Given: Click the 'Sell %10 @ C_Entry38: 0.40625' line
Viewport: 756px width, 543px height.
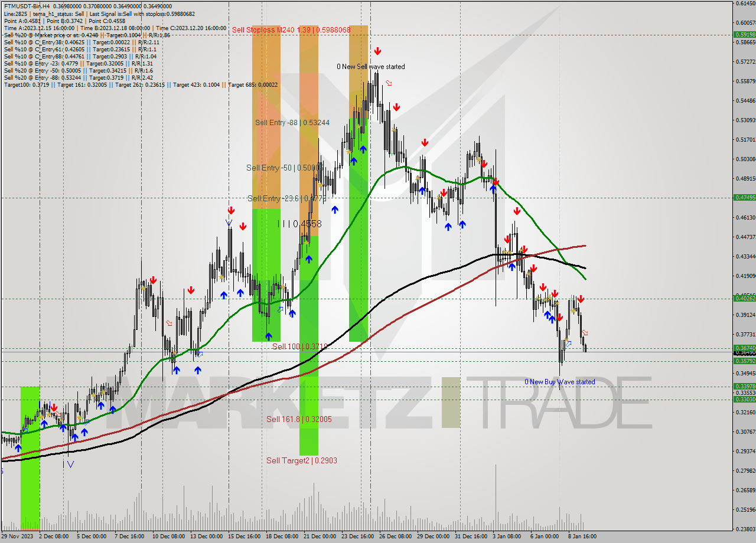Looking at the screenshot, I should tap(82, 42).
